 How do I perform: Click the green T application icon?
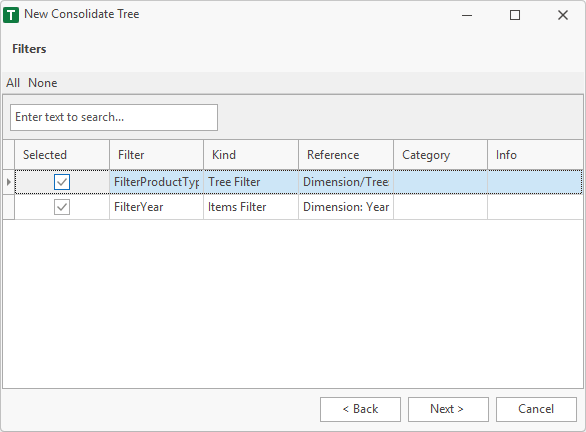pyautogui.click(x=11, y=15)
